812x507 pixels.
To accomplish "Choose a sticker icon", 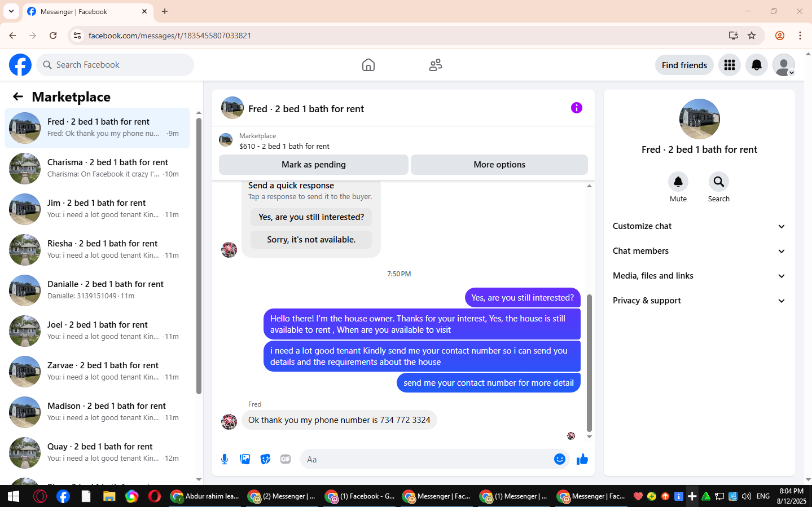I will pyautogui.click(x=265, y=459).
